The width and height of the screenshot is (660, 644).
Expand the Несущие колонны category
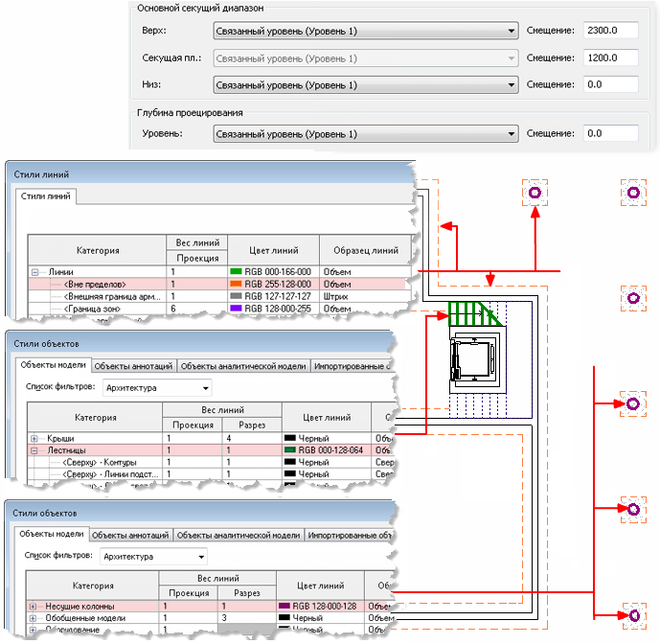tap(33, 607)
